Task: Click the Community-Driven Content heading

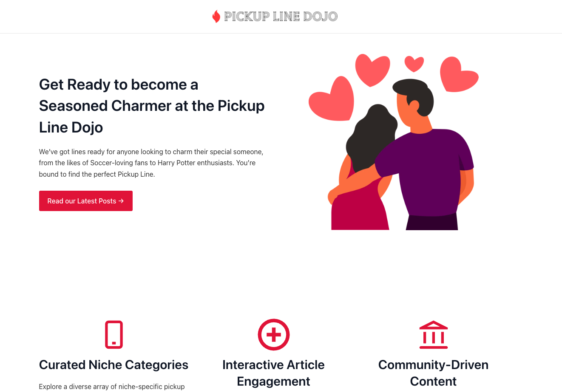Action: [433, 373]
